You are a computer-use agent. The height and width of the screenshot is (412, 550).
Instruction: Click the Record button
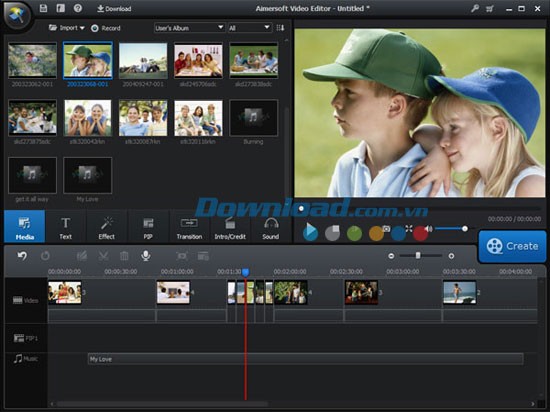[x=106, y=28]
